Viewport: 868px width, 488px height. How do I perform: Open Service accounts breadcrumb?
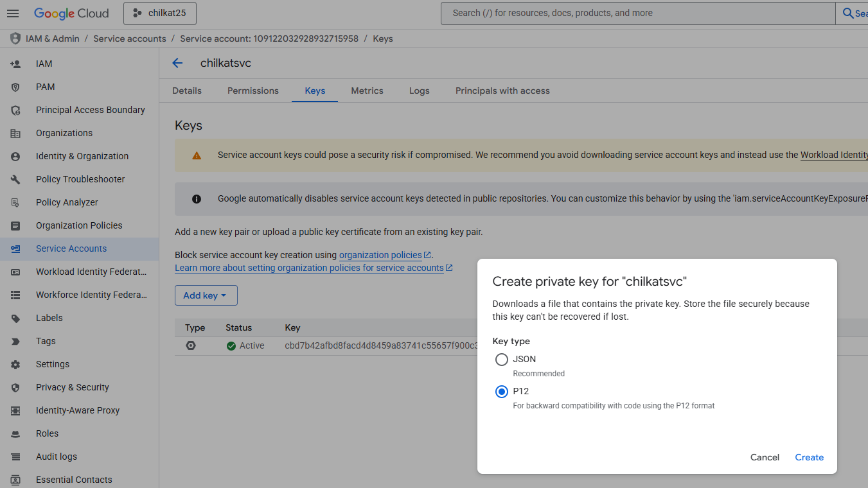pyautogui.click(x=130, y=39)
